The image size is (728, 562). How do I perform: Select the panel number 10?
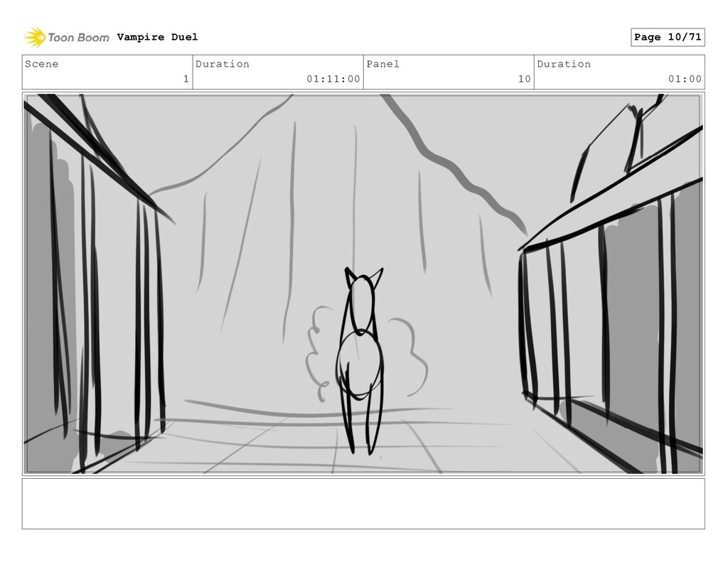tap(525, 79)
